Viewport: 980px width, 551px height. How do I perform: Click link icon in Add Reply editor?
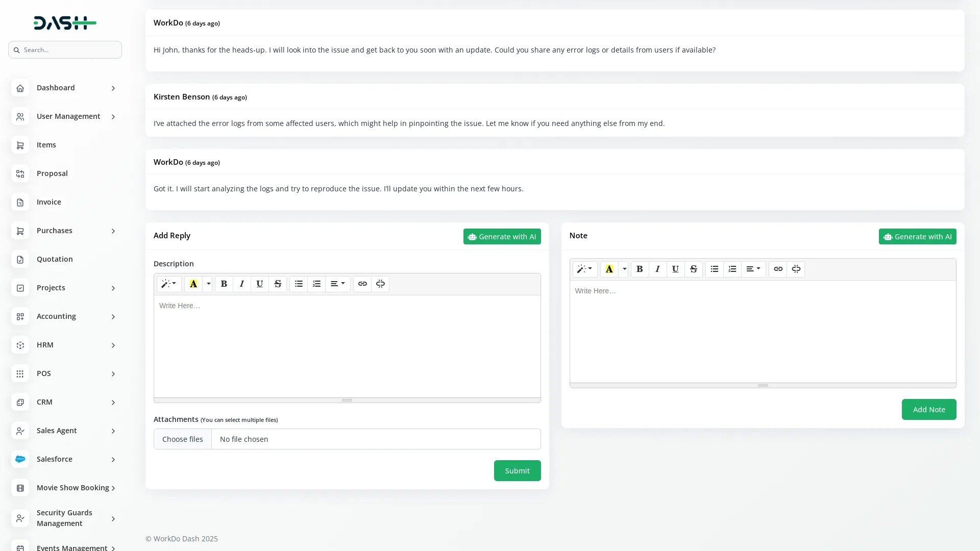pyautogui.click(x=362, y=284)
